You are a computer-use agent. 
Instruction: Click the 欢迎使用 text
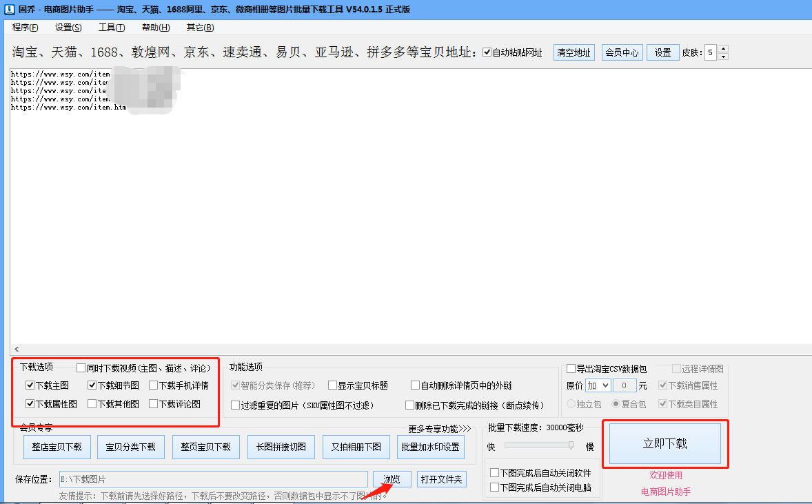pos(666,475)
